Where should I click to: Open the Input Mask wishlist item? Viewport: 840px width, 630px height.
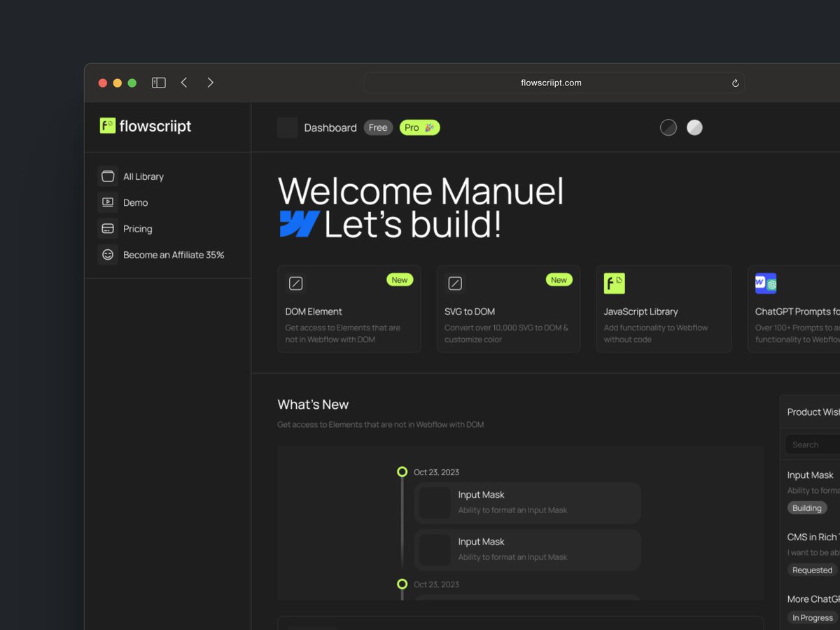(x=811, y=475)
